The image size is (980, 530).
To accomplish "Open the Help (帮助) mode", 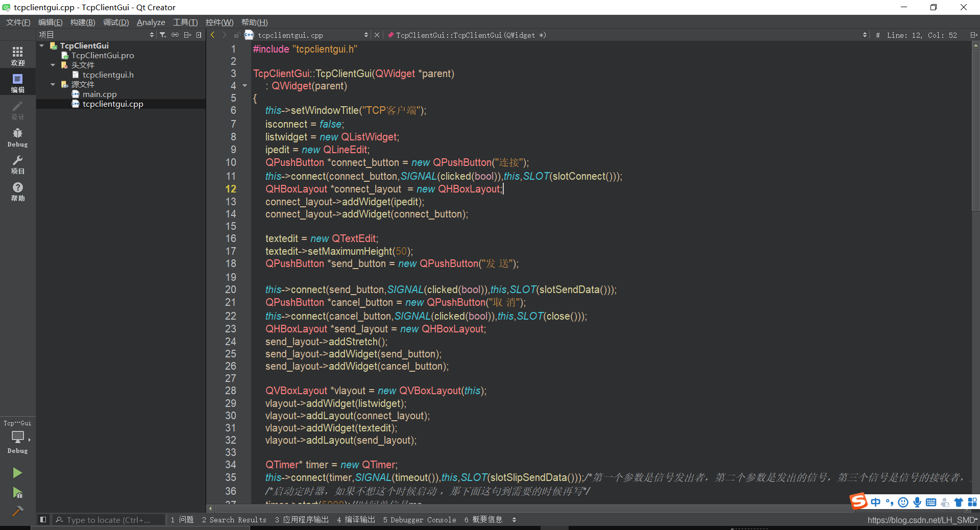I will 17,191.
